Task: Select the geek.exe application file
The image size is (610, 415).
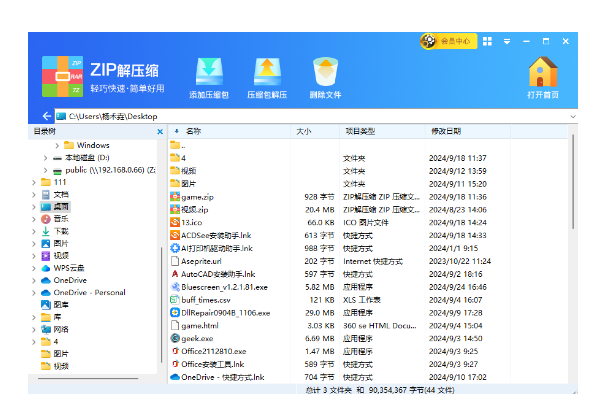Action: (x=197, y=339)
